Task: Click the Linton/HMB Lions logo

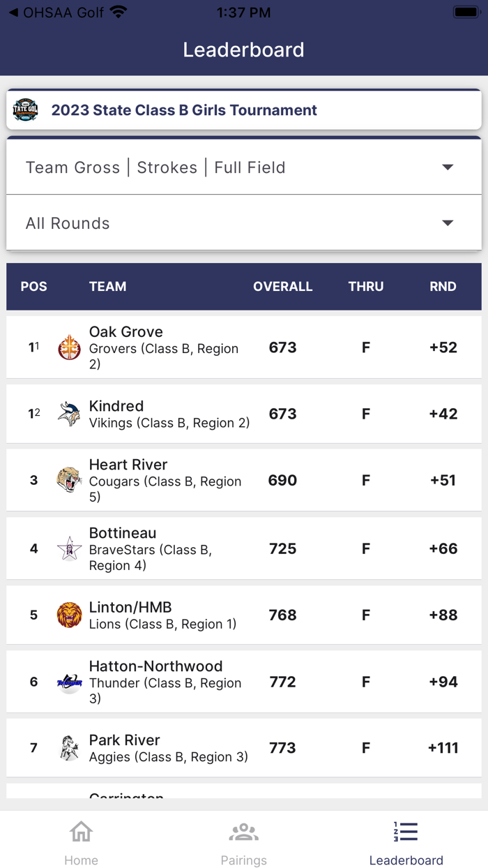Action: coord(69,615)
